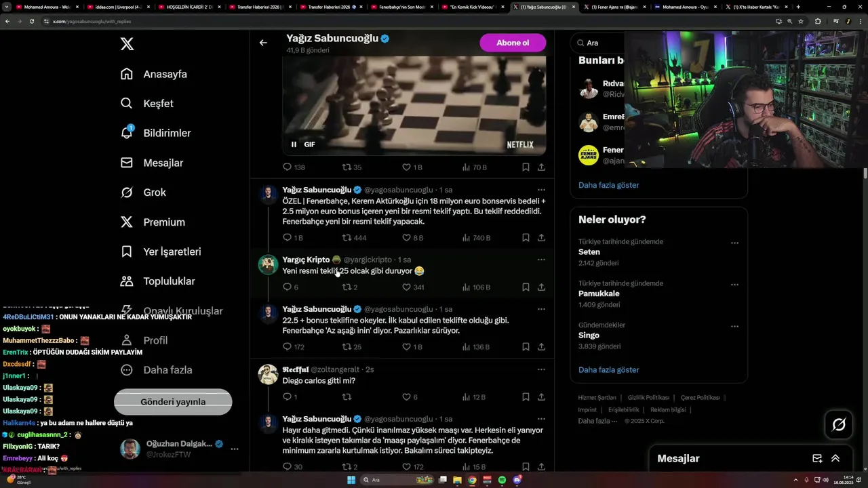Reply to the chess GIF post (138)
The height and width of the screenshot is (488, 868).
tap(294, 167)
